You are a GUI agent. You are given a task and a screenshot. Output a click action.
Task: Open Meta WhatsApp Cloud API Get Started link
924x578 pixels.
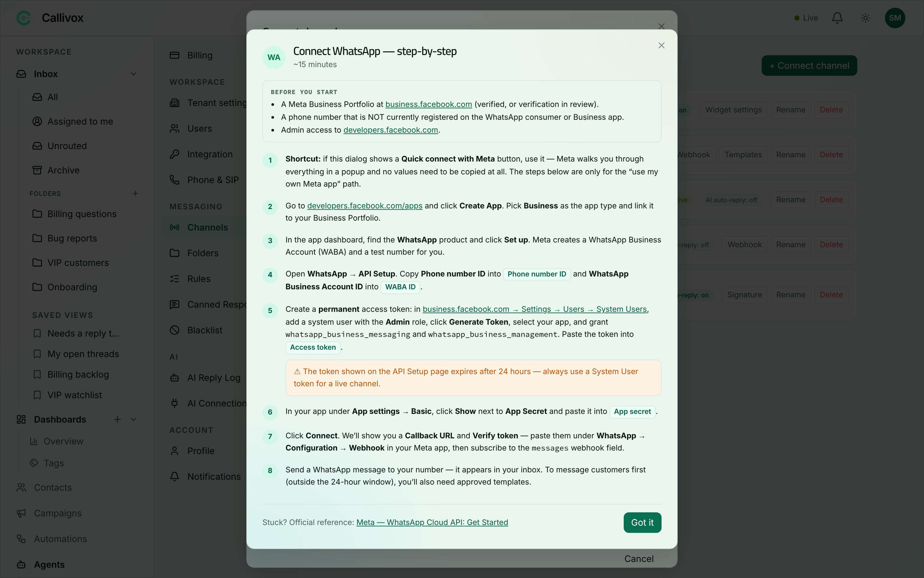(x=432, y=522)
